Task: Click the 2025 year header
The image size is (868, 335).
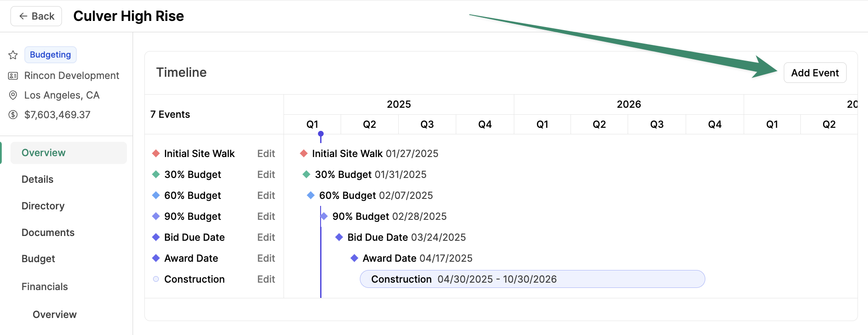Action: pyautogui.click(x=399, y=104)
